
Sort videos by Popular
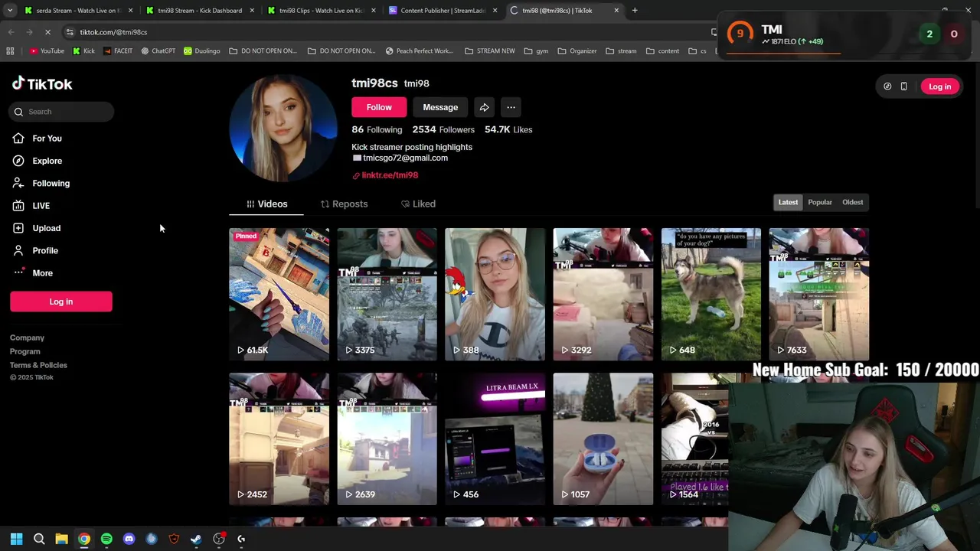[819, 202]
